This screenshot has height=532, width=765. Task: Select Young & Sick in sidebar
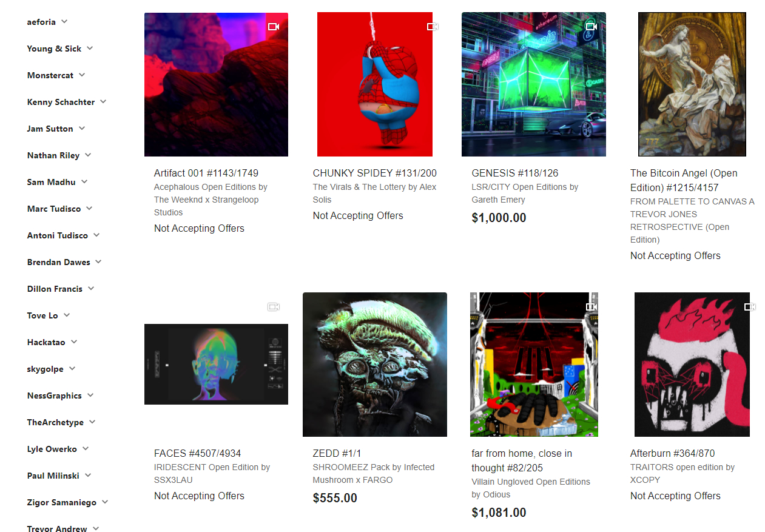pyautogui.click(x=54, y=49)
